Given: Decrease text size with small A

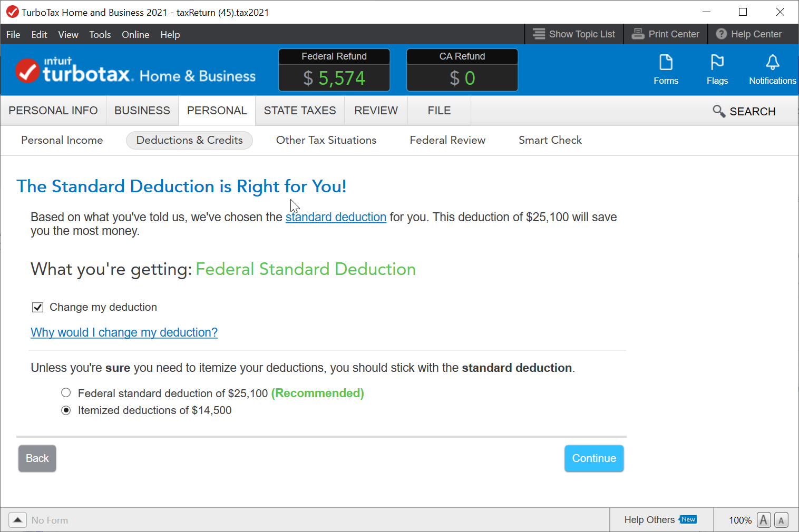Looking at the screenshot, I should [781, 520].
